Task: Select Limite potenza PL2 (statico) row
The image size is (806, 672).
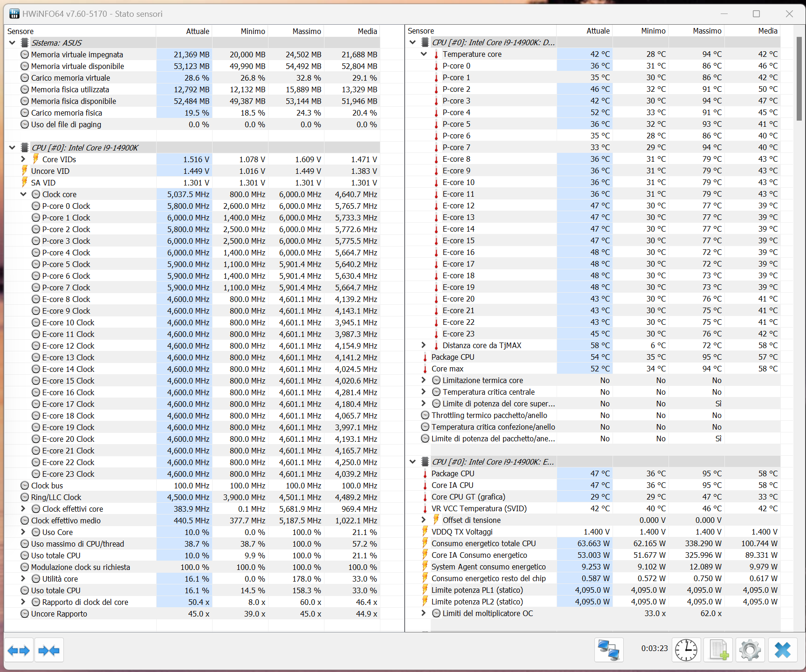Action: coord(593,602)
